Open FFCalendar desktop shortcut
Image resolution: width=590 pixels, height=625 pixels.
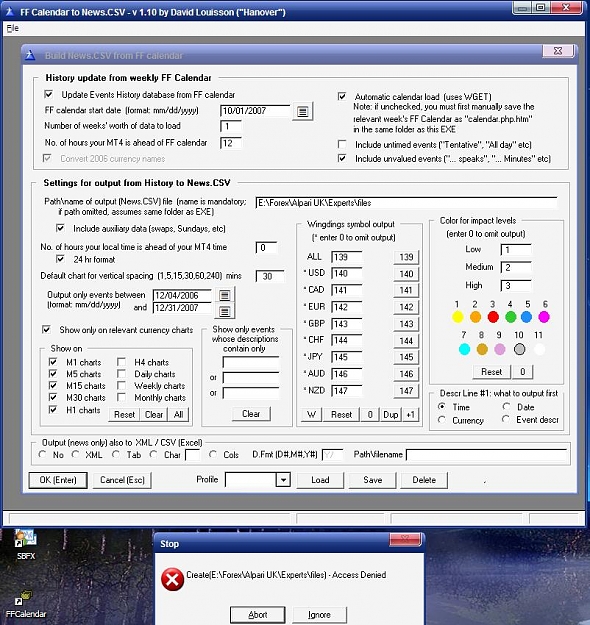(x=26, y=603)
